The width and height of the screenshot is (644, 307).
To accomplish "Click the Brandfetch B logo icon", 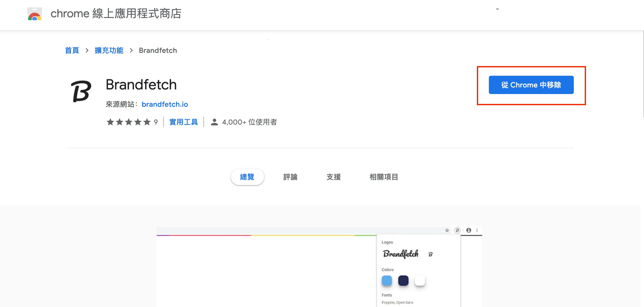I will click(x=81, y=91).
